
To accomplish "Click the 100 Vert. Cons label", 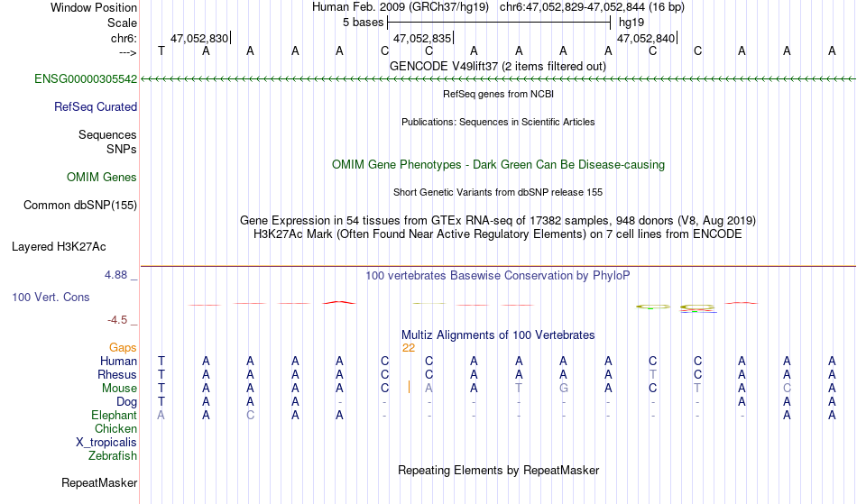I will (x=51, y=297).
